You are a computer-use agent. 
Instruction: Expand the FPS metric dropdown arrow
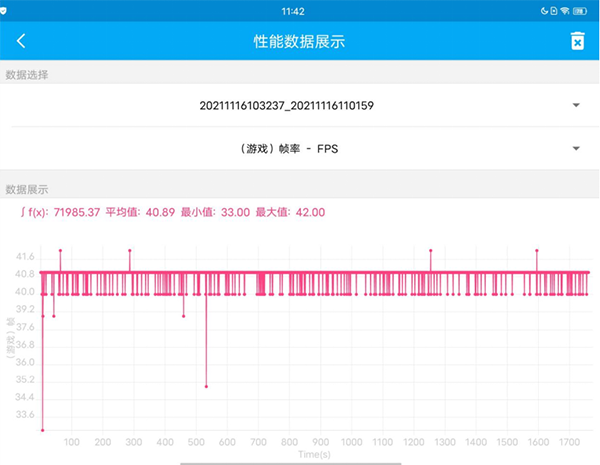(x=576, y=149)
